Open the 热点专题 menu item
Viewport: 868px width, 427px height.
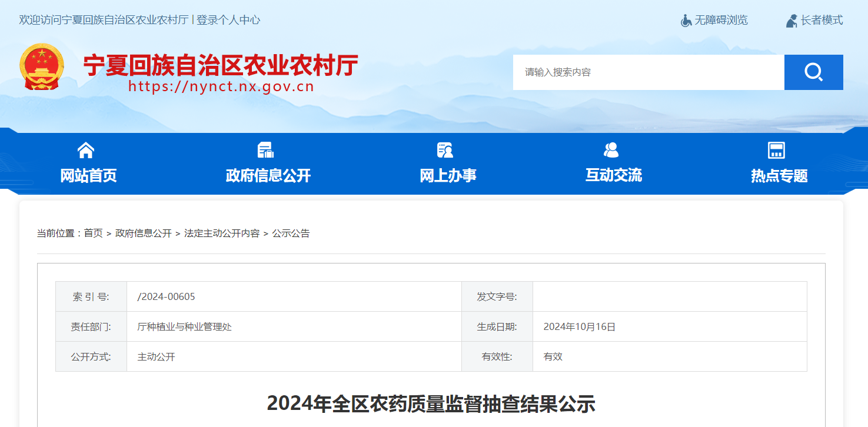point(779,175)
